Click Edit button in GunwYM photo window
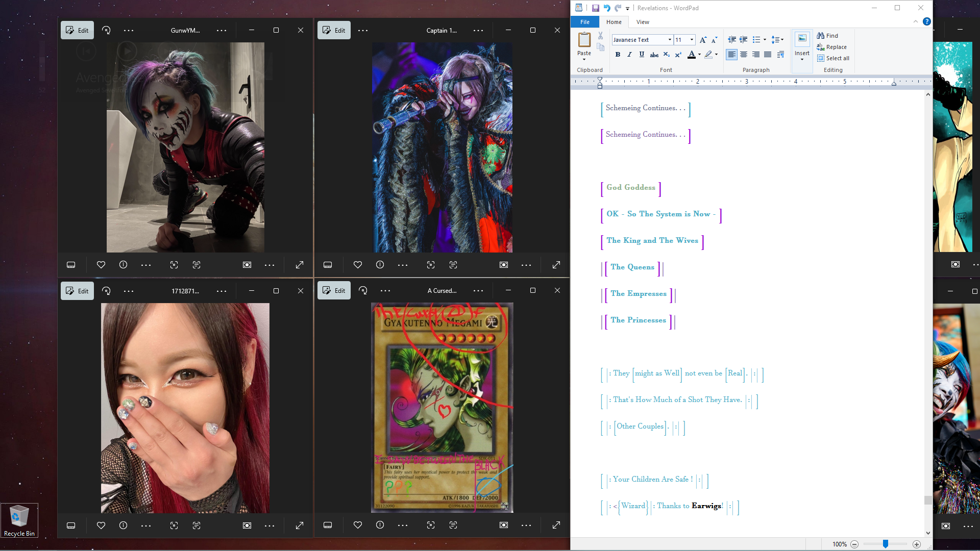 pyautogui.click(x=77, y=30)
